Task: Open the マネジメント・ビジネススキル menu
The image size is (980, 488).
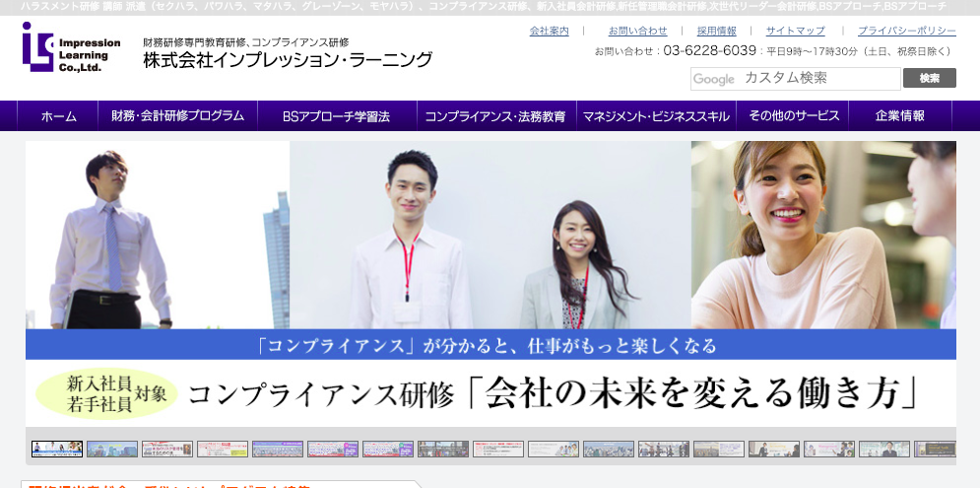Action: click(656, 115)
